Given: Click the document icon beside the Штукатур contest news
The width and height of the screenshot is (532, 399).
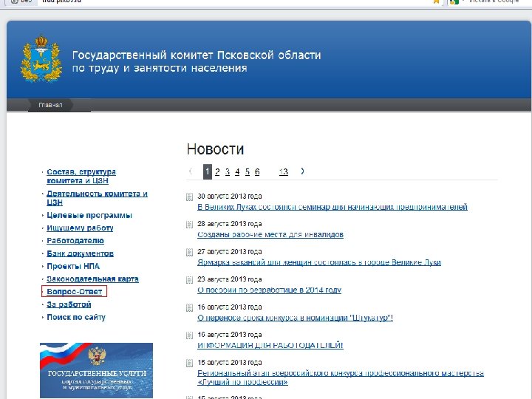Looking at the screenshot, I should pos(189,307).
